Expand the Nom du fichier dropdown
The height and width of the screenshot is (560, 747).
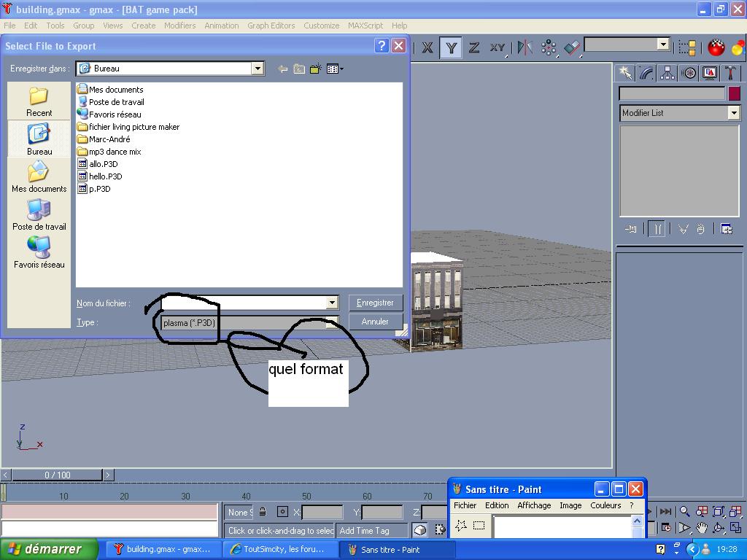332,303
